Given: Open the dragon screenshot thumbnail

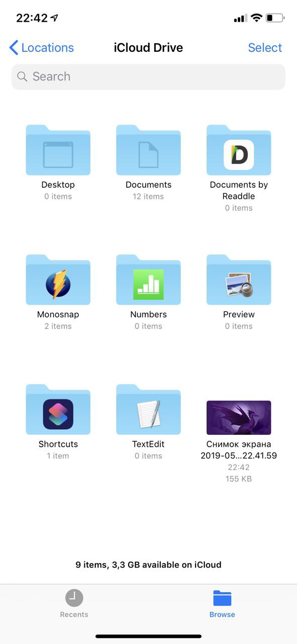Looking at the screenshot, I should 239,418.
